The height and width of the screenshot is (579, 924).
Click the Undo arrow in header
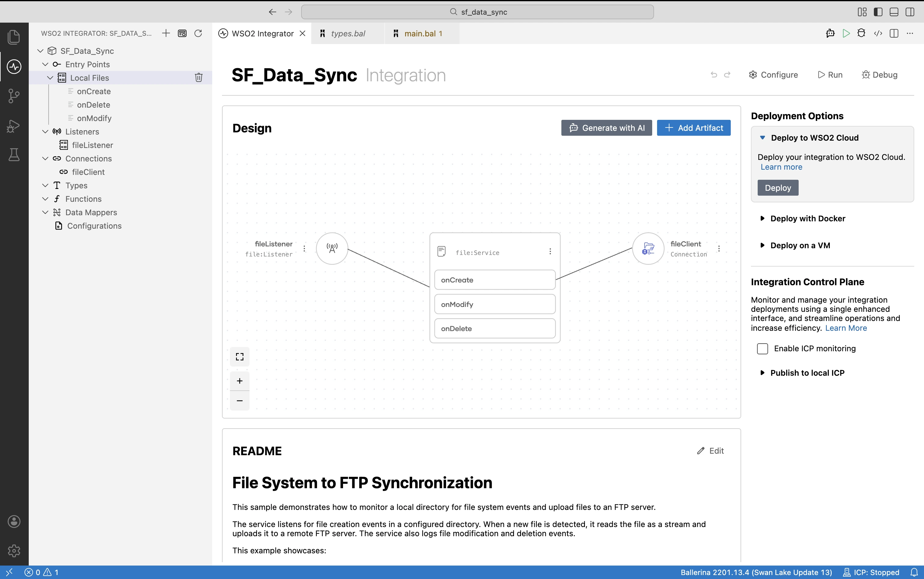(714, 75)
